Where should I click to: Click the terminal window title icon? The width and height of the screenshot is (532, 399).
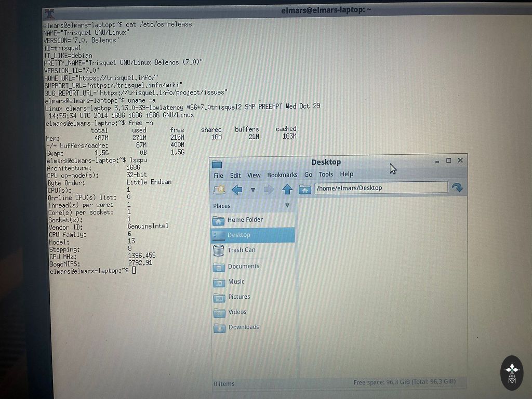[49, 14]
